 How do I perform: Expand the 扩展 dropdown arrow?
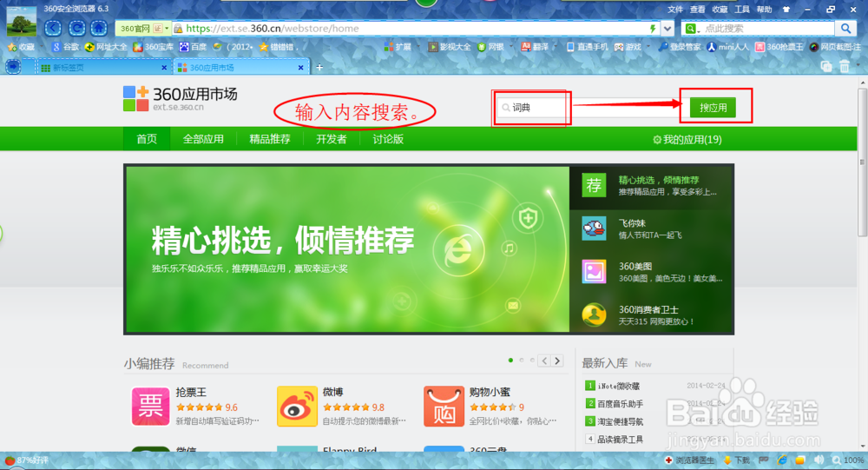pos(417,47)
